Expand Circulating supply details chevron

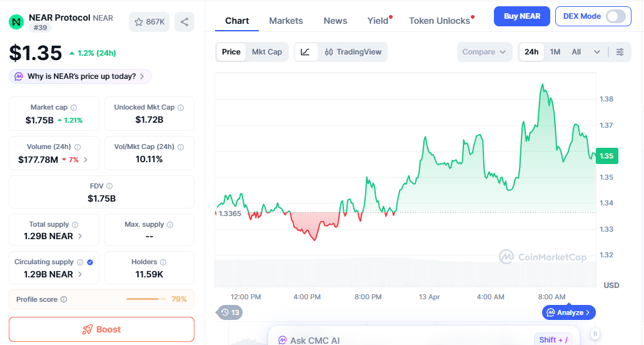[80, 274]
